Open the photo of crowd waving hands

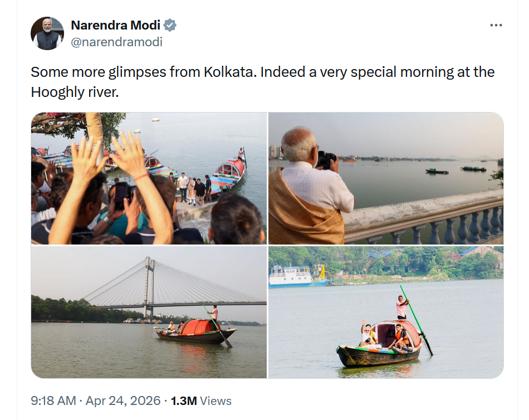tap(149, 178)
